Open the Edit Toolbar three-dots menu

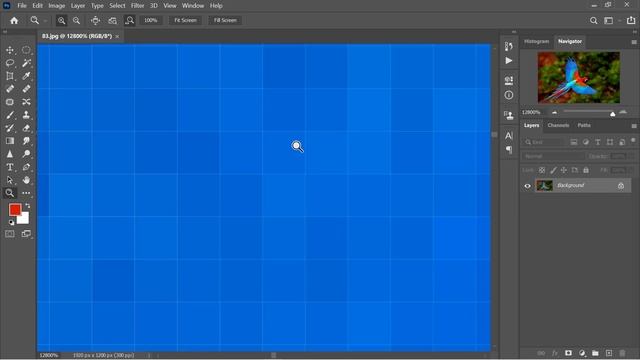(26, 193)
